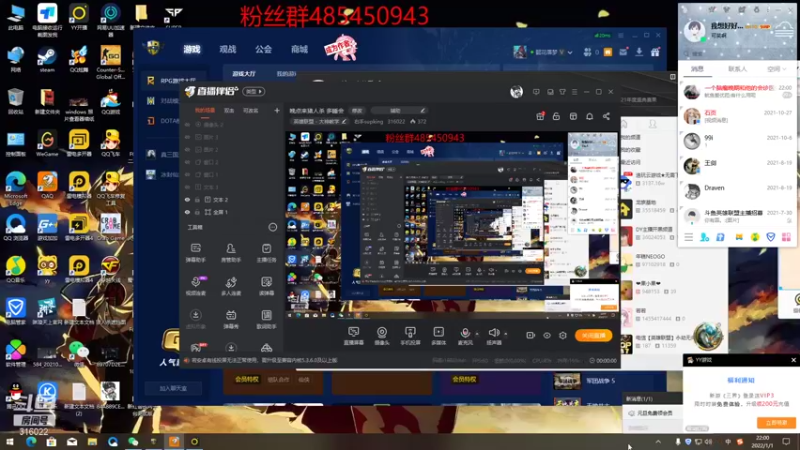Open the Windows Start menu
This screenshot has height=450, width=800.
(10, 442)
